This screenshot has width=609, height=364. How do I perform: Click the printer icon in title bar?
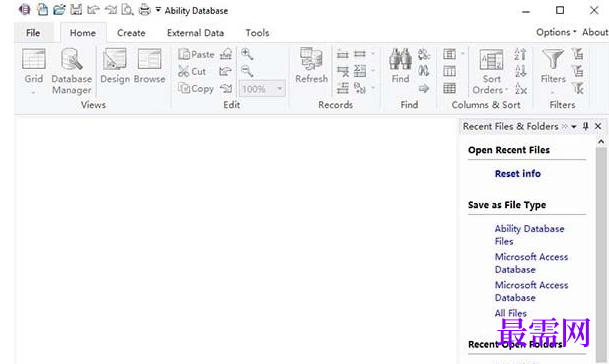point(144,9)
